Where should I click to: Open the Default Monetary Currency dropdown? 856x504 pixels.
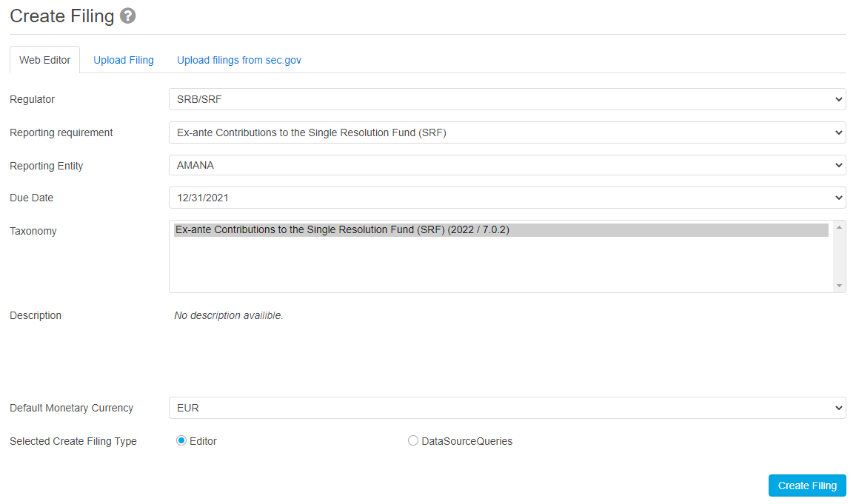click(x=506, y=408)
